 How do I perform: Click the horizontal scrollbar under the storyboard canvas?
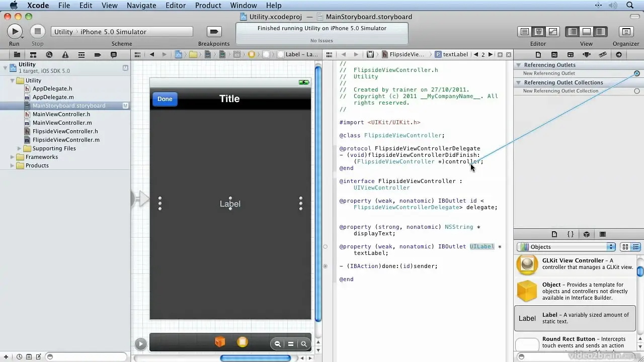[256, 358]
